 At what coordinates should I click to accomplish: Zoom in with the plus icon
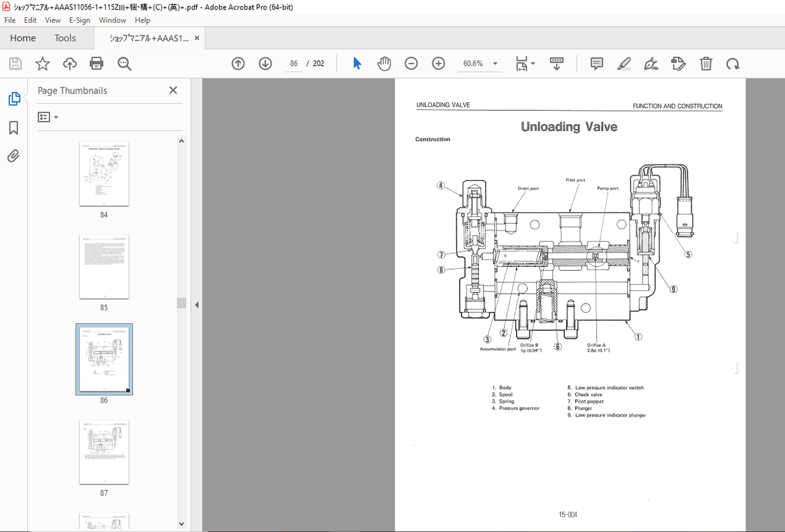pyautogui.click(x=438, y=63)
